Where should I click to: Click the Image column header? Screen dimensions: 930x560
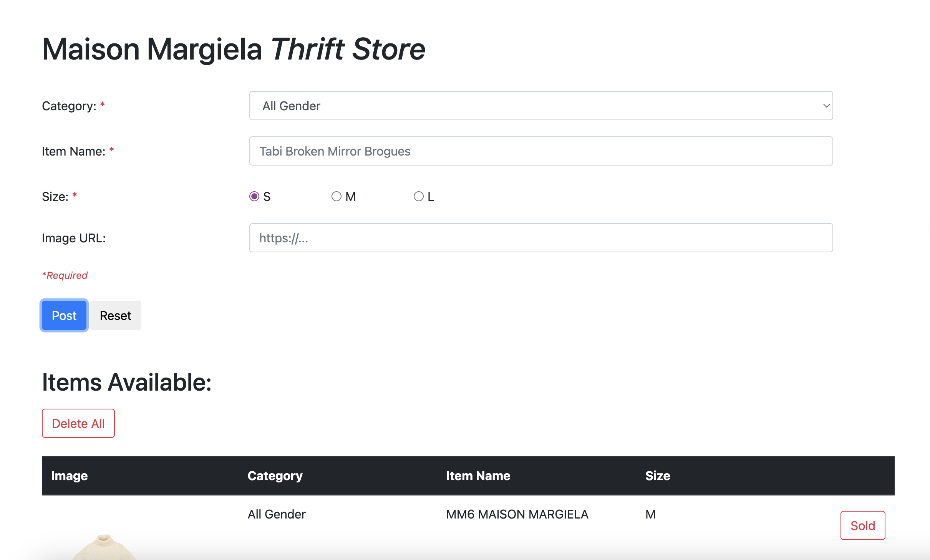point(70,476)
